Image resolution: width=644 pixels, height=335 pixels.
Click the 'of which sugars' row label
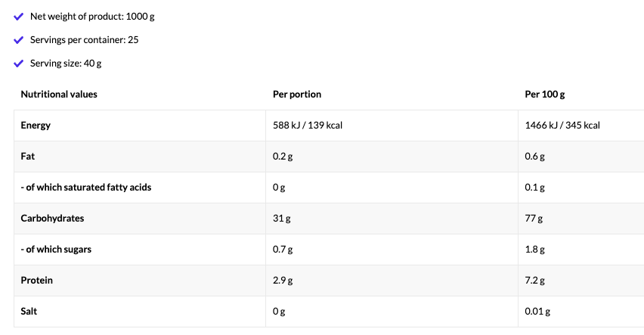point(60,249)
